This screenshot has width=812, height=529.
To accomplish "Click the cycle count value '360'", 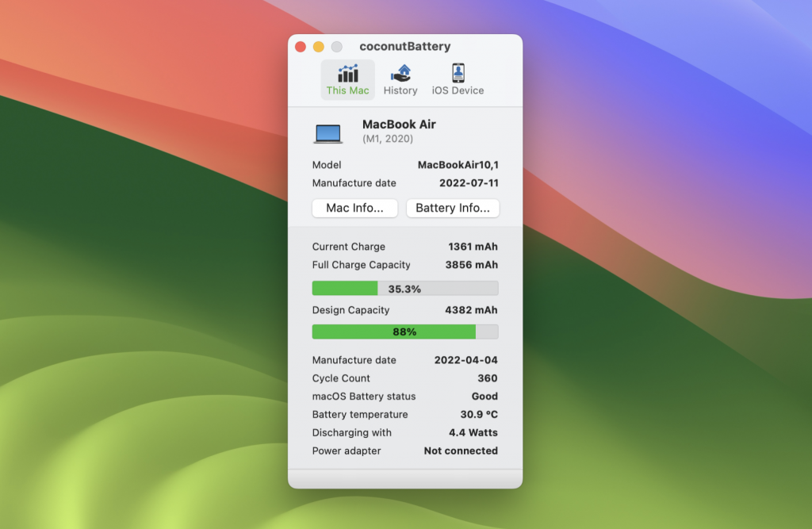I will pos(488,378).
